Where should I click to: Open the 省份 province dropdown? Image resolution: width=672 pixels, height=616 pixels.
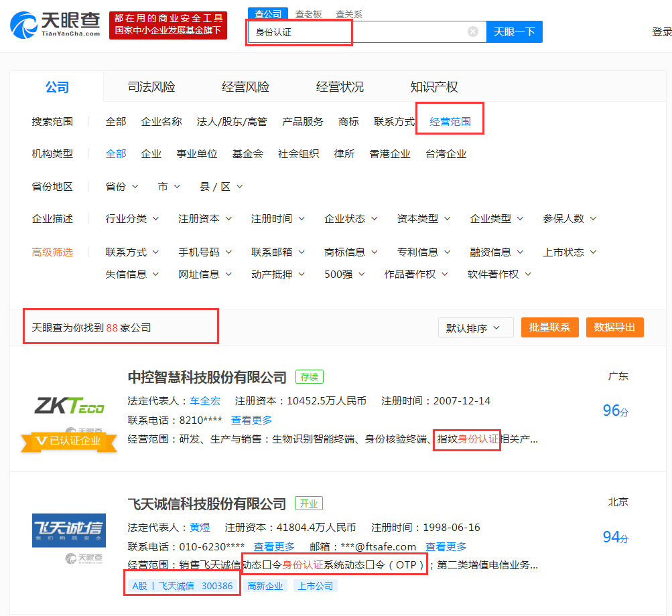click(x=121, y=186)
